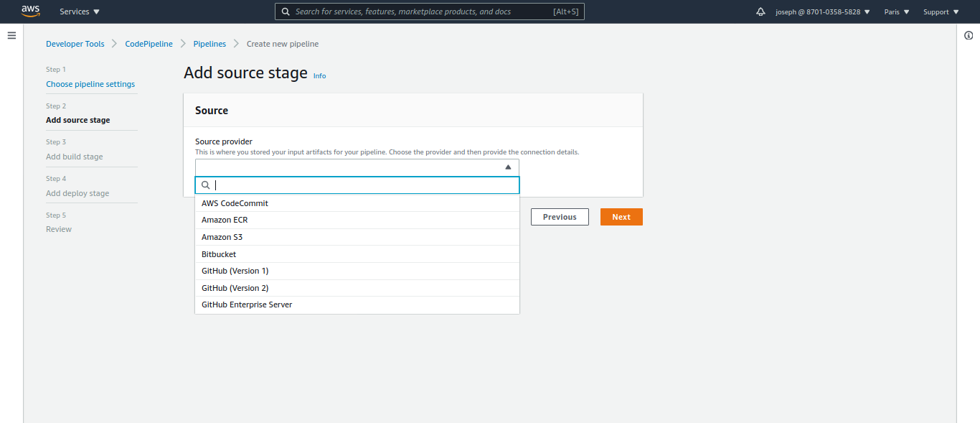This screenshot has width=980, height=423.
Task: Expand the Paris region selector
Action: [897, 12]
